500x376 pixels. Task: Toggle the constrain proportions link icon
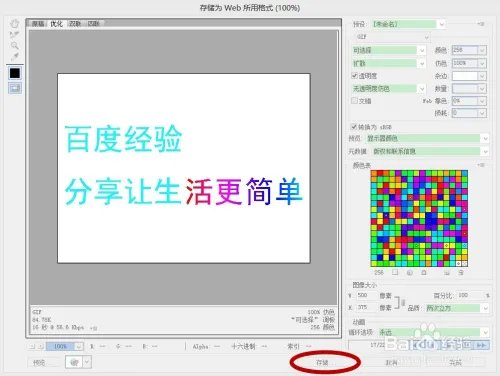point(403,302)
